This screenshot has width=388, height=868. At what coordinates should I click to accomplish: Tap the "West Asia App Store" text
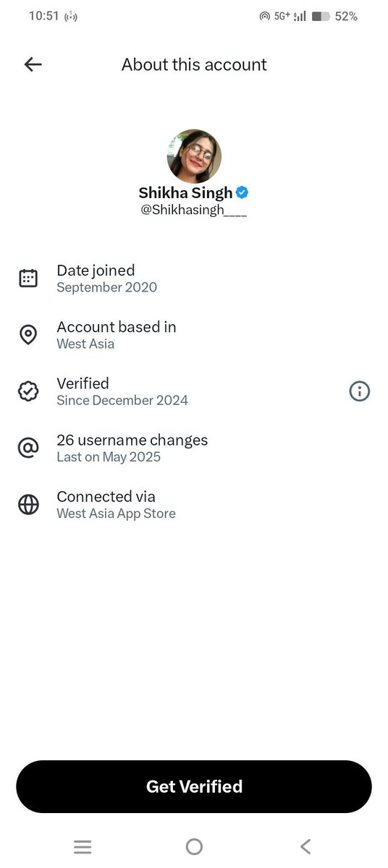click(x=117, y=514)
